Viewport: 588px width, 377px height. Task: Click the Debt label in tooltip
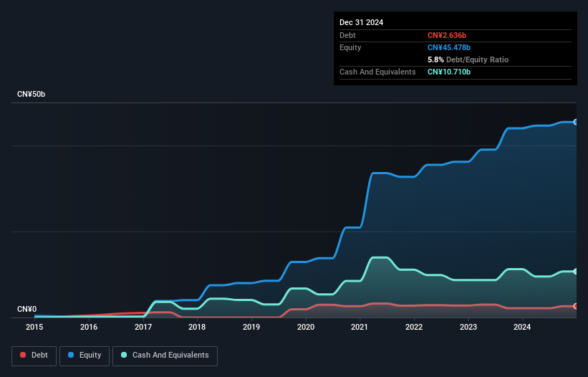347,35
